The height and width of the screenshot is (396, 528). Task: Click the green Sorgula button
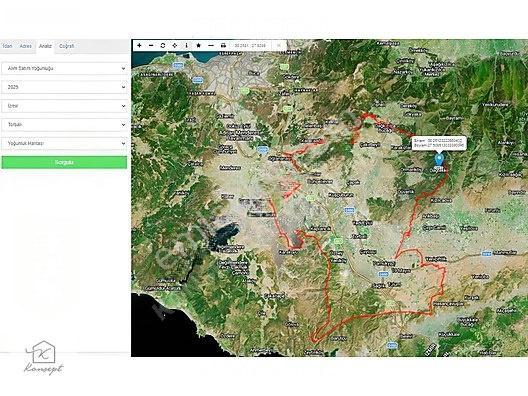tap(64, 162)
